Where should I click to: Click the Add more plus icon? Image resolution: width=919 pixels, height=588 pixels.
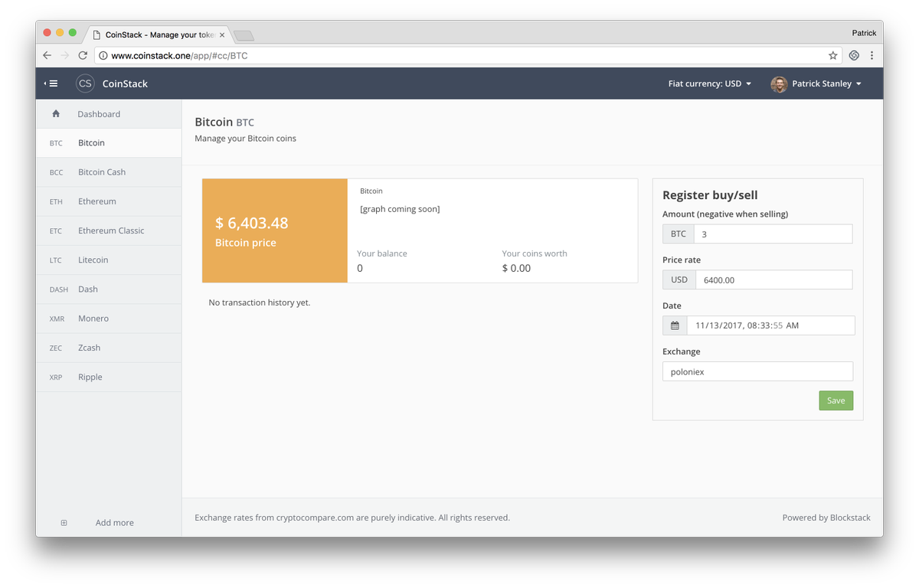click(64, 523)
